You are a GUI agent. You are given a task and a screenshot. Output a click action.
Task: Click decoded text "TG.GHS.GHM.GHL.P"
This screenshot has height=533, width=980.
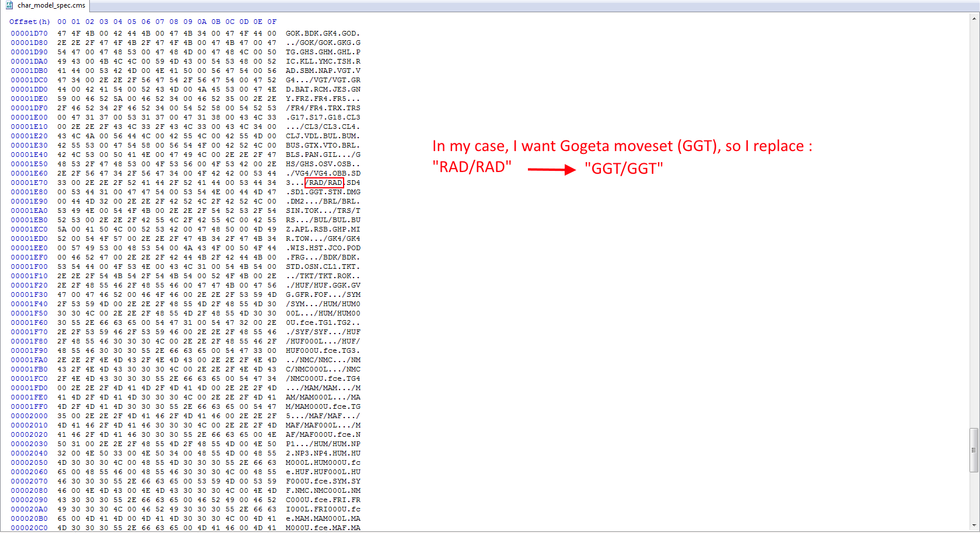coord(323,52)
